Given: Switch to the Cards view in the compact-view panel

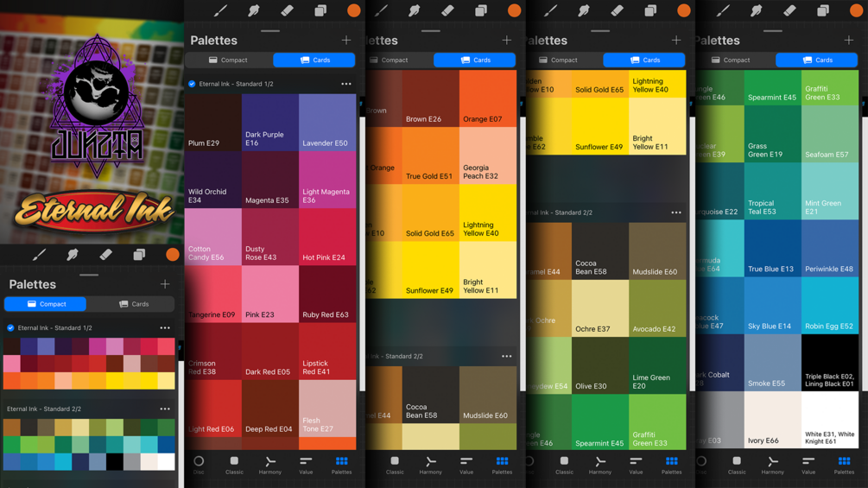Looking at the screenshot, I should tap(133, 304).
